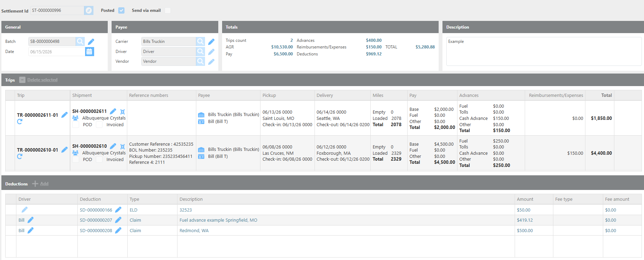The width and height of the screenshot is (644, 260).
Task: Open the Settlement Id lookup icon
Action: click(x=89, y=10)
